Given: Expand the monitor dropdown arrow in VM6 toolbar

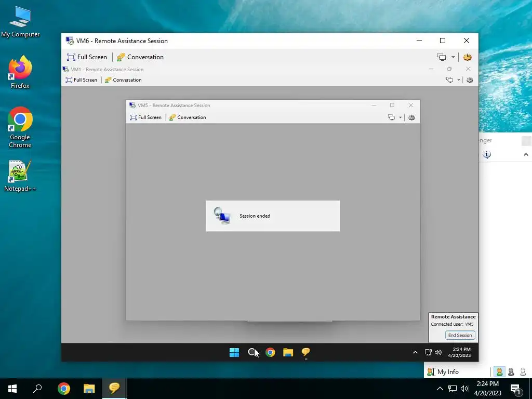Looking at the screenshot, I should [x=453, y=57].
